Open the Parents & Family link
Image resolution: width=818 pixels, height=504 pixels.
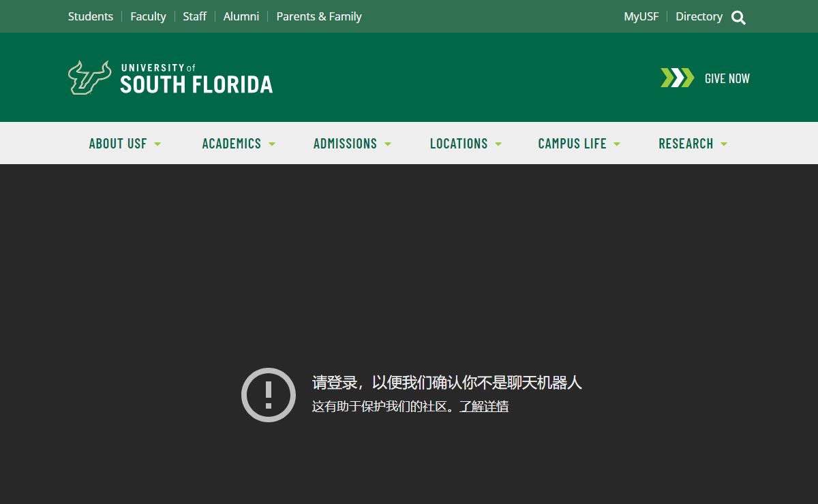pyautogui.click(x=319, y=16)
